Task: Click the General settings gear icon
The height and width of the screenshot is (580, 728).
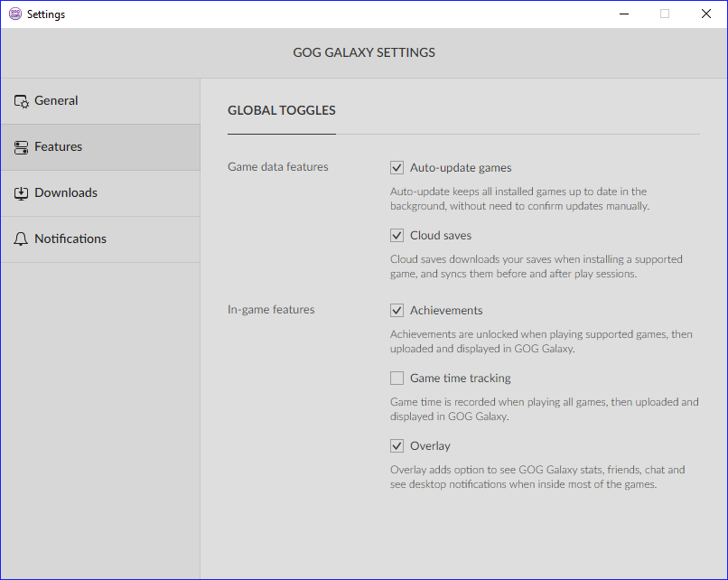Action: 22,101
